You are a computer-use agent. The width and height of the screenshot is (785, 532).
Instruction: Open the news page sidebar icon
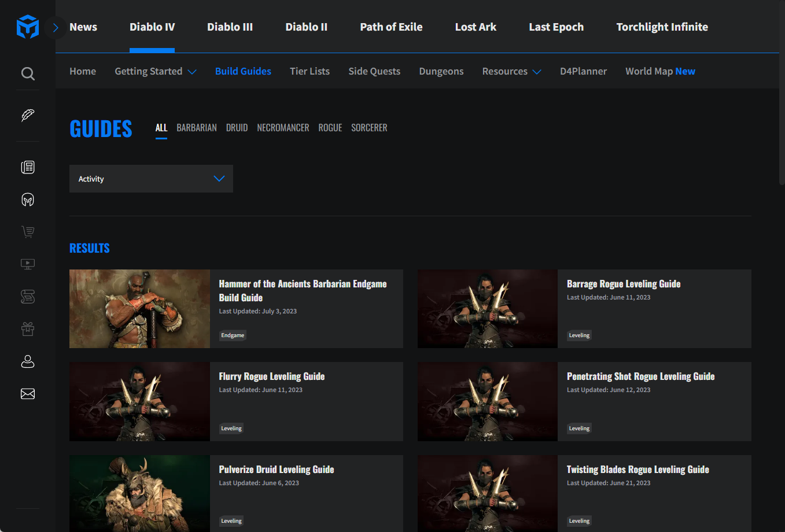point(28,167)
